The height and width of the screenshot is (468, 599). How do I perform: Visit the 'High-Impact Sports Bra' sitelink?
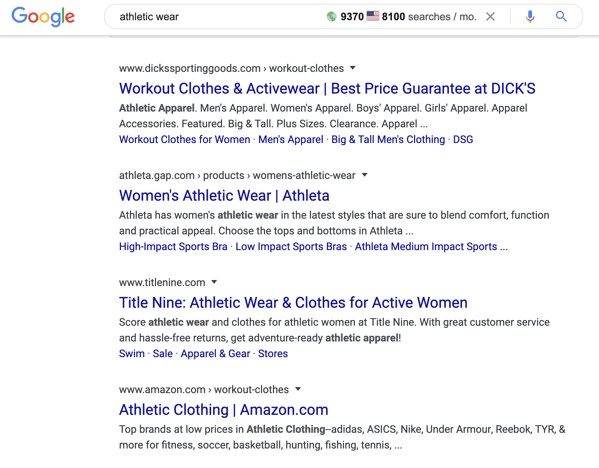[173, 246]
